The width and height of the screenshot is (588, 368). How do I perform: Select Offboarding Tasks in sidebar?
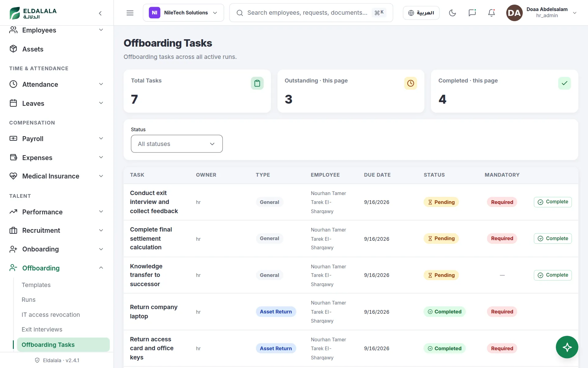point(63,345)
